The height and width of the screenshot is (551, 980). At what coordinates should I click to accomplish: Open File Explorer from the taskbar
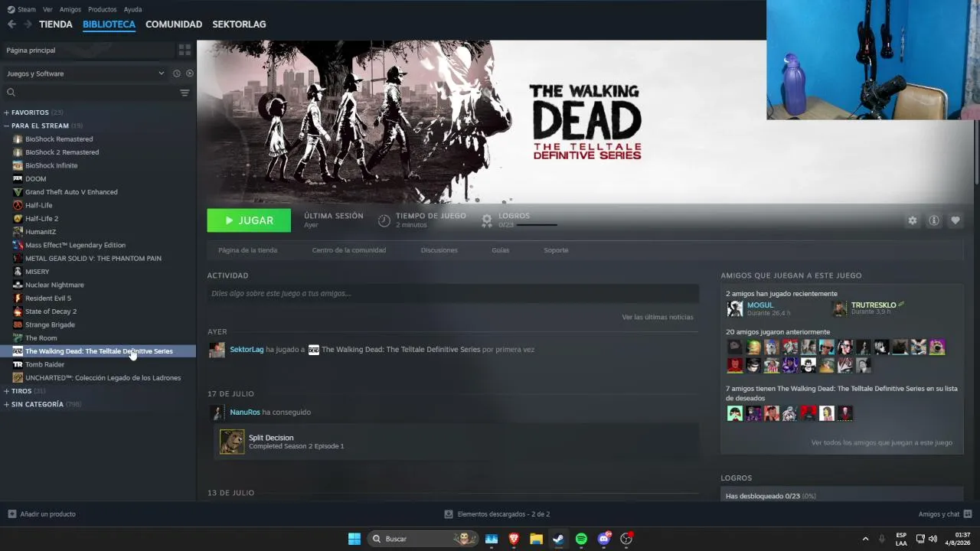click(x=536, y=539)
